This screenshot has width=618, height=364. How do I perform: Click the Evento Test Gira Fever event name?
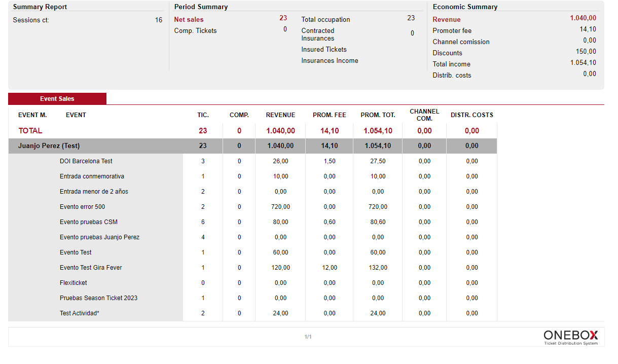tap(91, 268)
